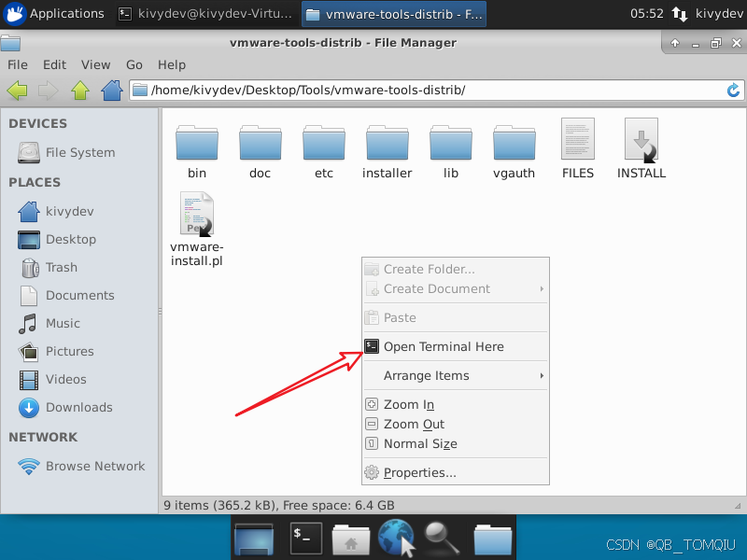
Task: Open the View menu
Action: click(x=96, y=64)
